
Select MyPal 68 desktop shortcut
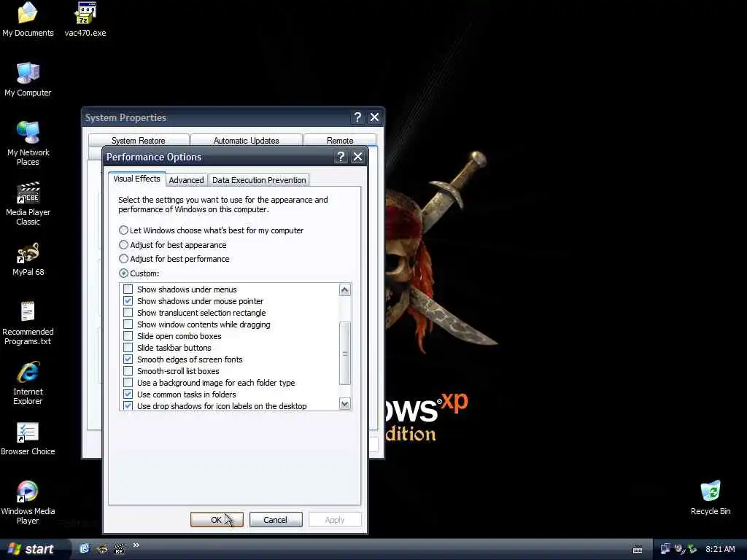28,260
